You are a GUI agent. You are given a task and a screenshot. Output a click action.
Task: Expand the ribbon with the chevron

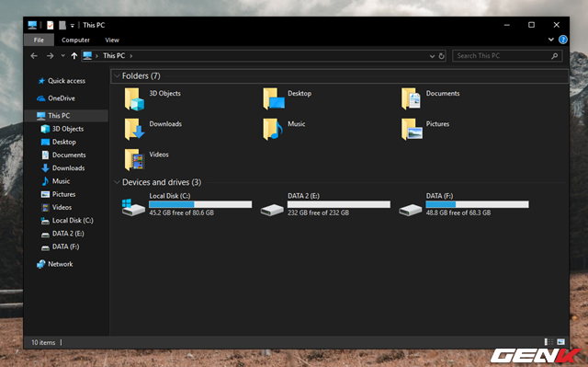551,40
